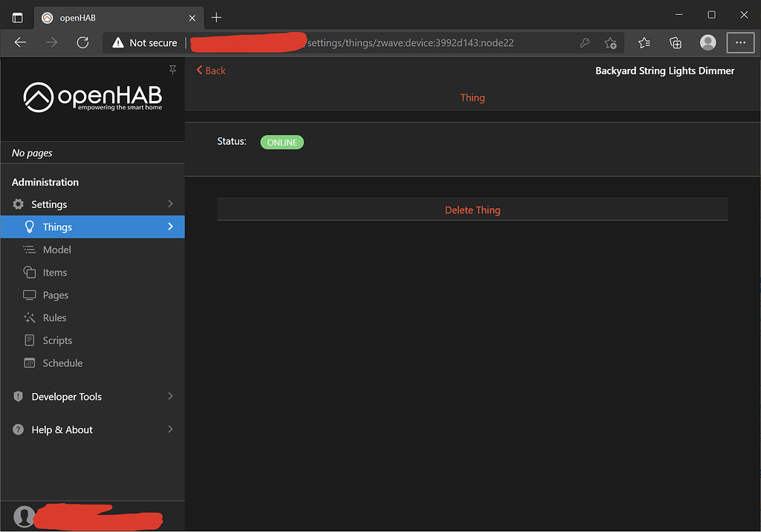Open the Items section
Screen dimensions: 761x532
(54, 272)
